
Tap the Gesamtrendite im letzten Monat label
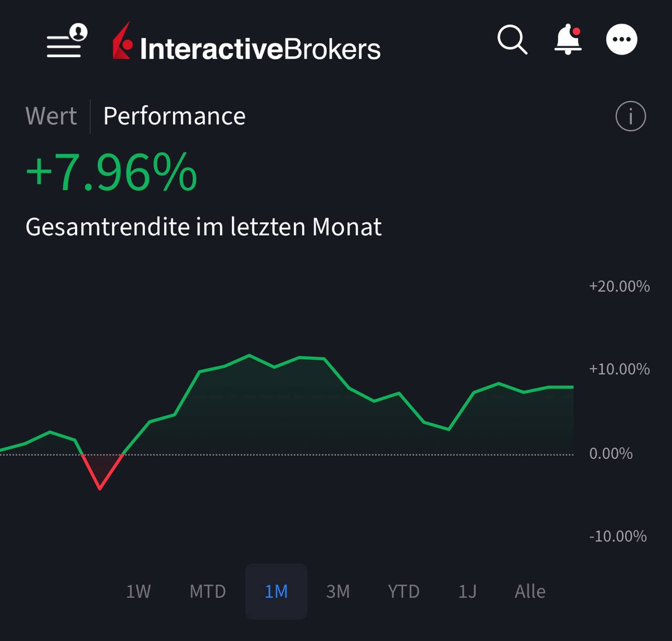pos(203,227)
